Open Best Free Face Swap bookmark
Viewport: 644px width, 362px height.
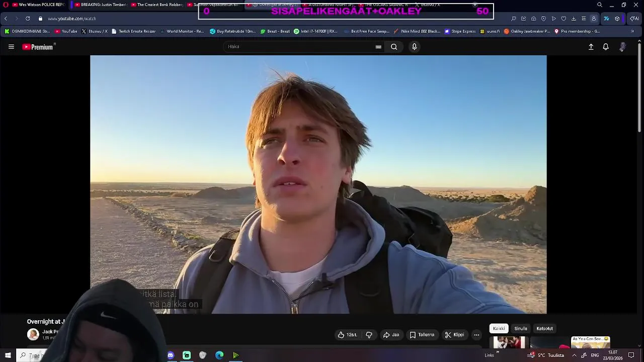(x=367, y=31)
